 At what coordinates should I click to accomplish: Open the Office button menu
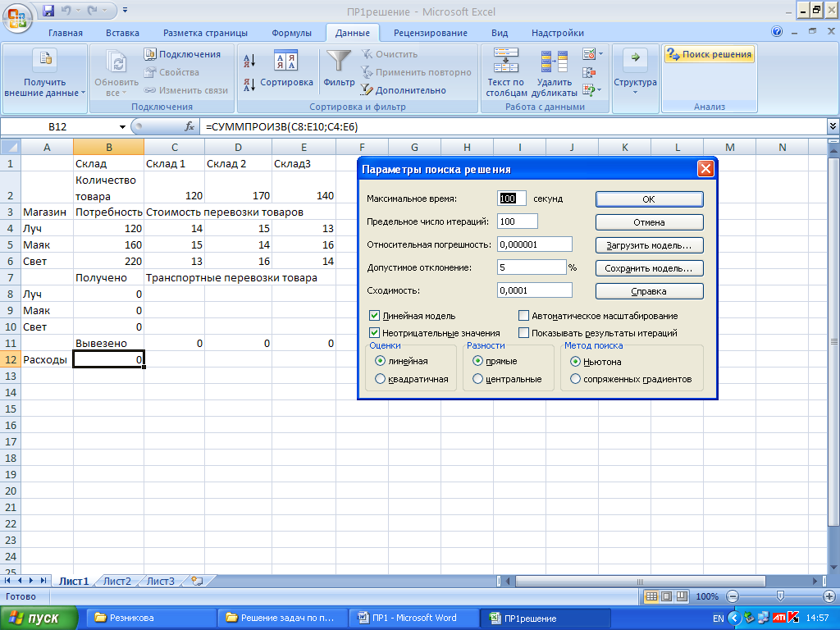click(17, 17)
